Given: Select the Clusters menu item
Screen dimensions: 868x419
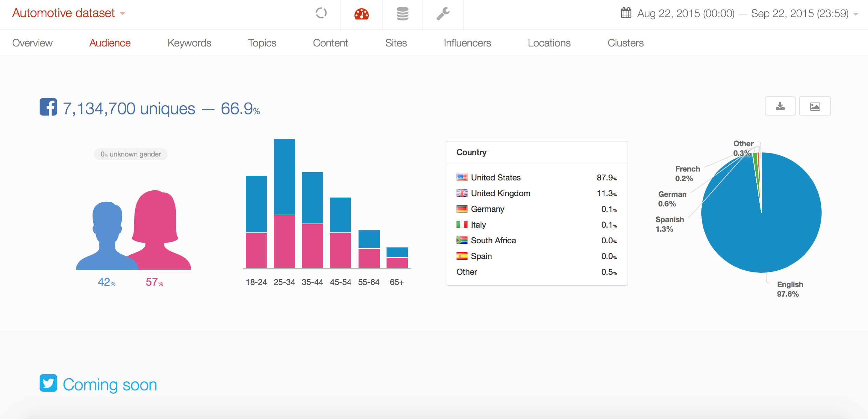Looking at the screenshot, I should coord(626,43).
